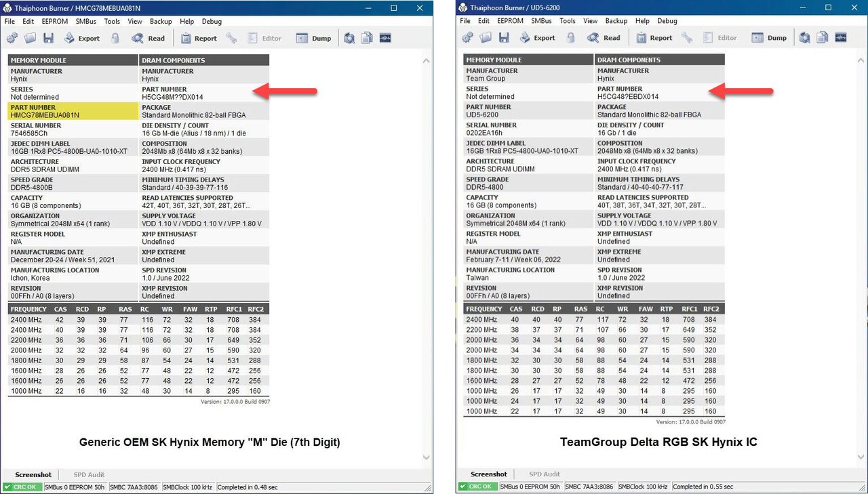Click the floppy disk save icon in left window
Image resolution: width=868 pixels, height=494 pixels.
click(47, 39)
